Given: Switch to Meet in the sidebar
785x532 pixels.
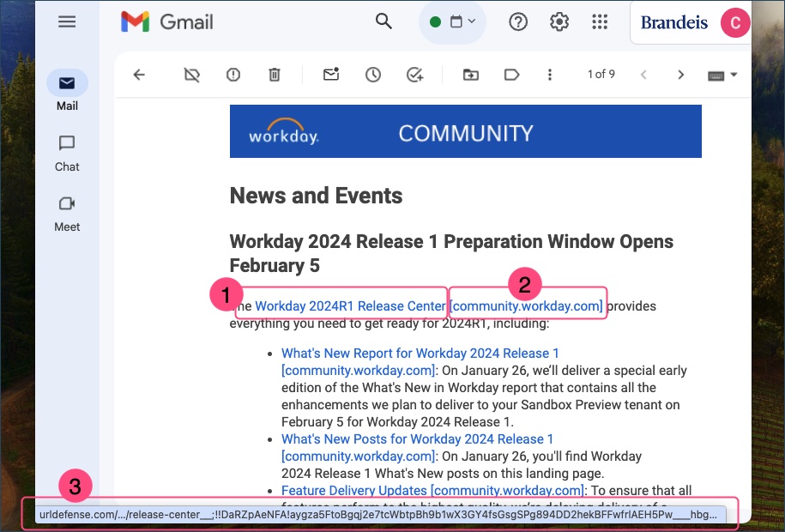Looking at the screenshot, I should 67,214.
